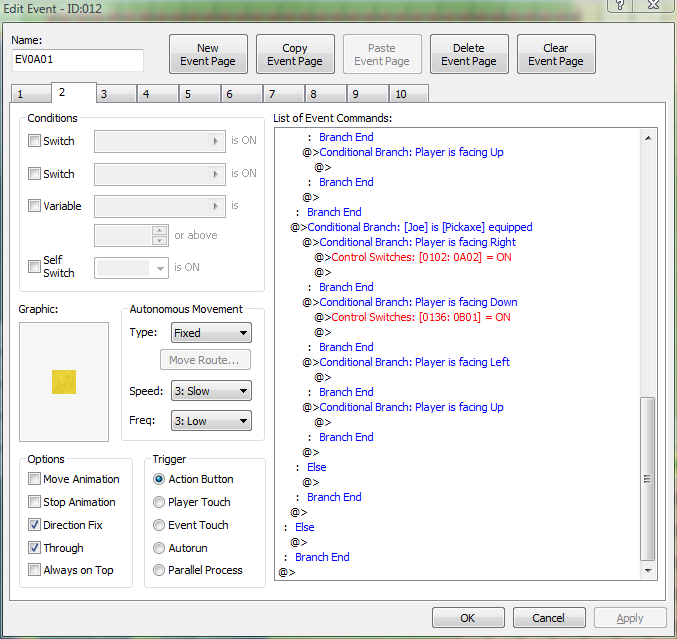Screen dimensions: 677x639
Task: Click the variable value spinner box
Action: 131,235
